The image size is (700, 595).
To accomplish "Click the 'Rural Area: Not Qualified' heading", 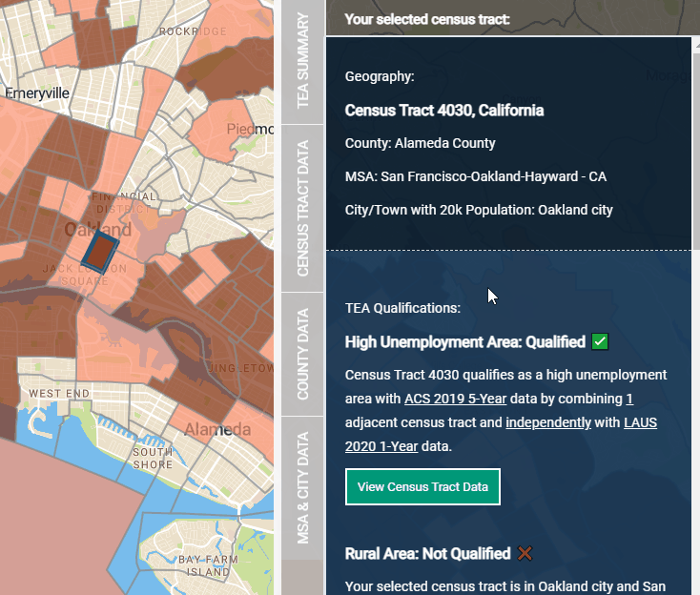I will 427,553.
